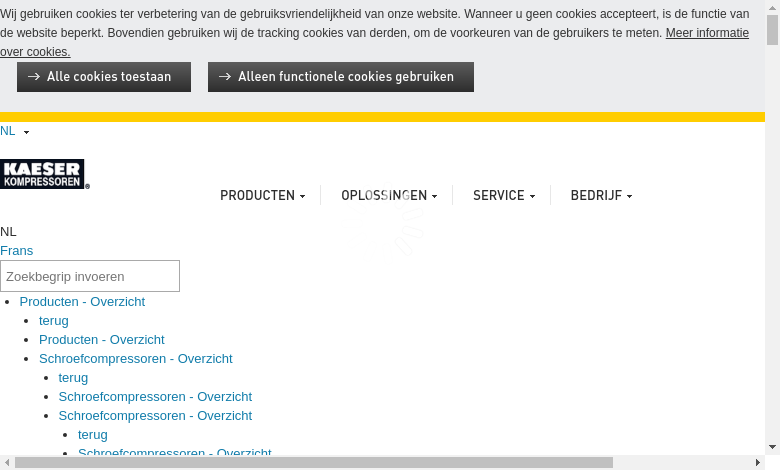Click the first 'terug' link under Producten

pos(54,321)
